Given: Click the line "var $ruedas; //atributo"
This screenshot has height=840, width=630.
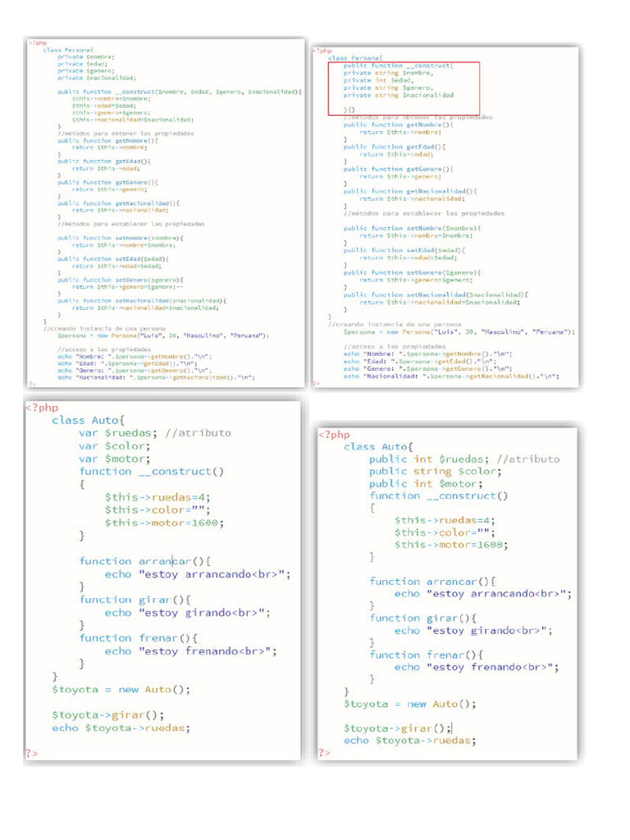Looking at the screenshot, I should 155,433.
